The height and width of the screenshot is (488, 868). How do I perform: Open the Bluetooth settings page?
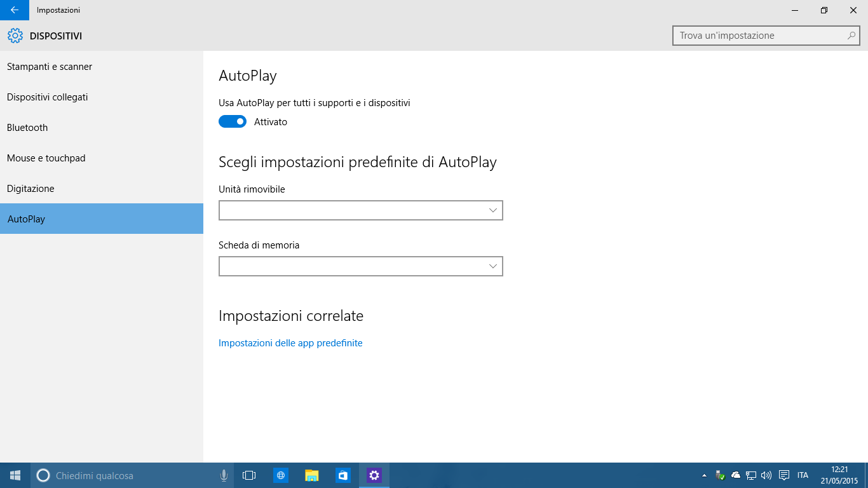tap(102, 128)
